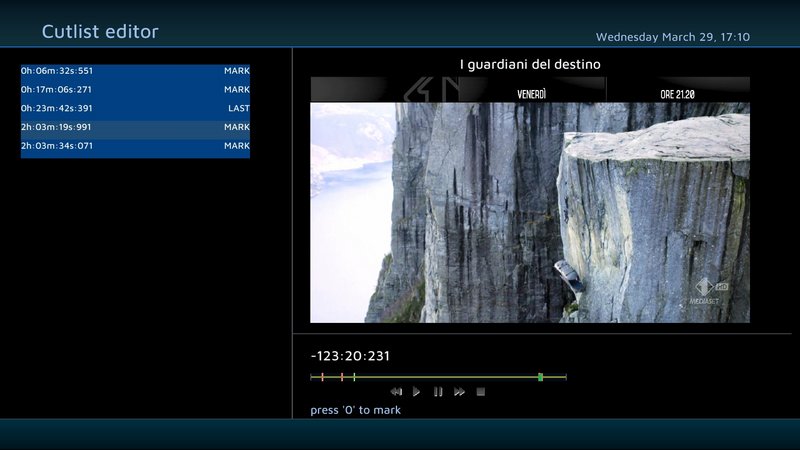Click the play icon

tap(416, 392)
